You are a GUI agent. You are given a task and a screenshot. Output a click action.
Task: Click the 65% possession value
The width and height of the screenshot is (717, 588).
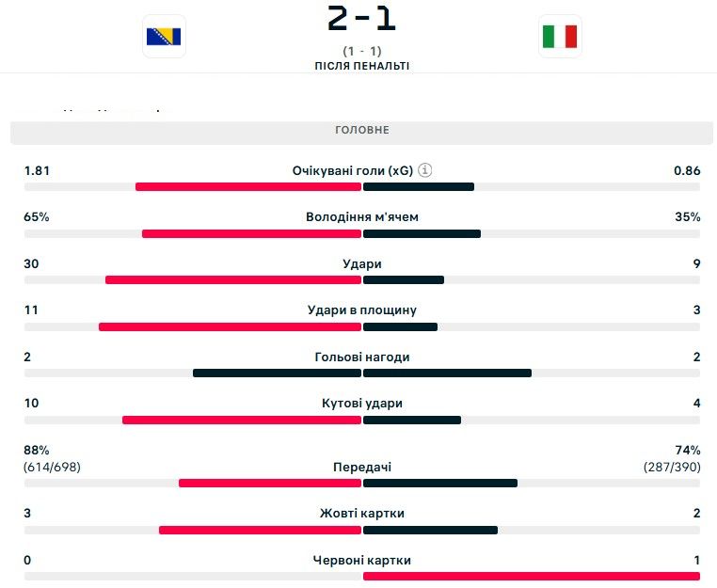(x=37, y=217)
